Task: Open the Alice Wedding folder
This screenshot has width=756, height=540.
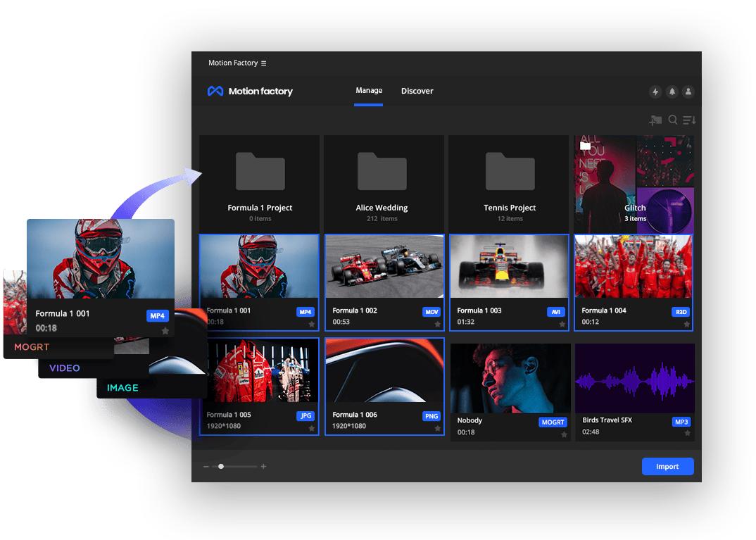Action: point(384,184)
